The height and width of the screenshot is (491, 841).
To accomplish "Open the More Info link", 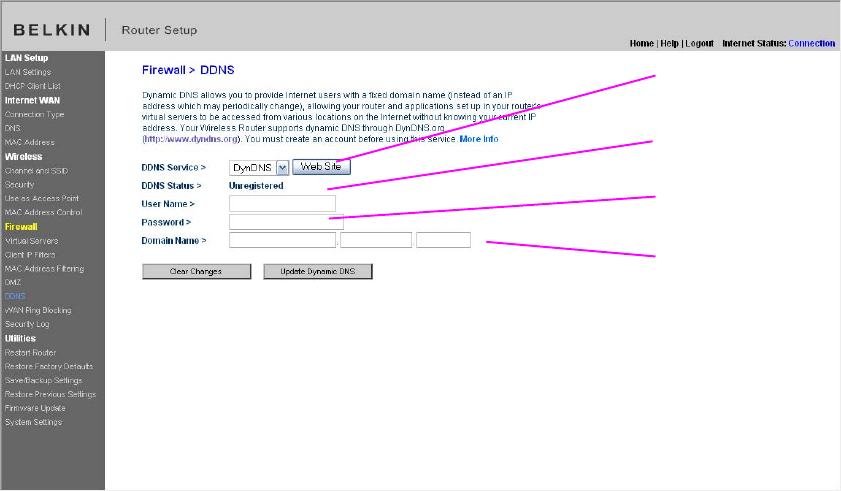I will pyautogui.click(x=479, y=139).
